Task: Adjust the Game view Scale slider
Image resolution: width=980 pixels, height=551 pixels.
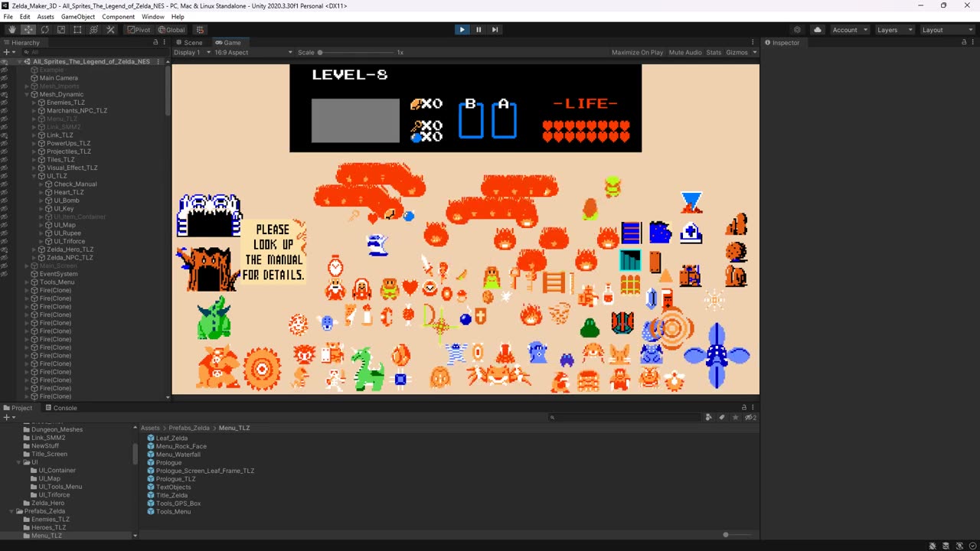Action: [x=356, y=52]
